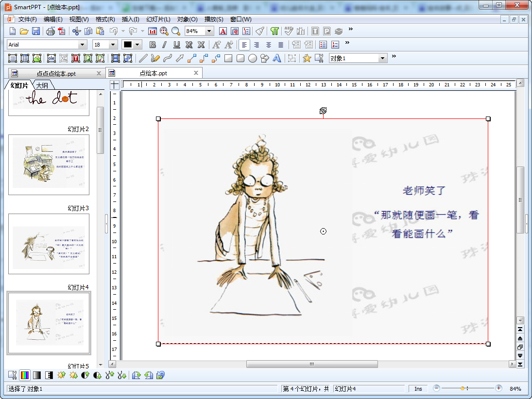Expand more object toolbar items chevron
The height and width of the screenshot is (399, 532).
[x=394, y=56]
